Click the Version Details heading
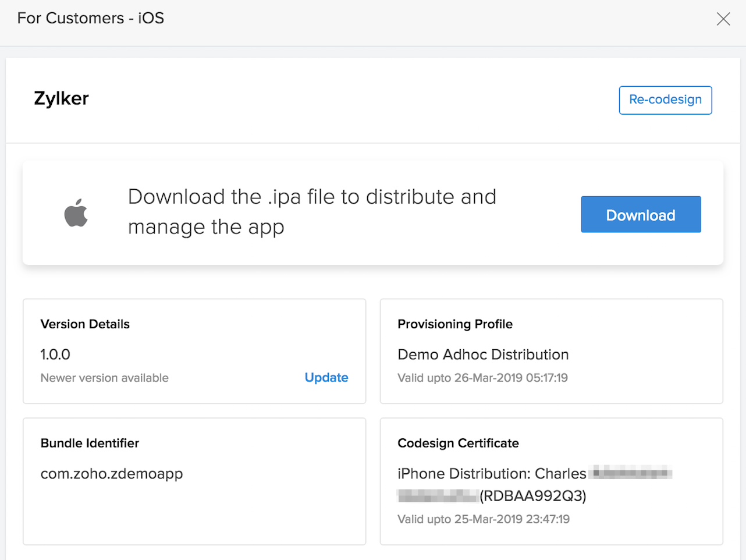The width and height of the screenshot is (746, 560). pyautogui.click(x=85, y=324)
